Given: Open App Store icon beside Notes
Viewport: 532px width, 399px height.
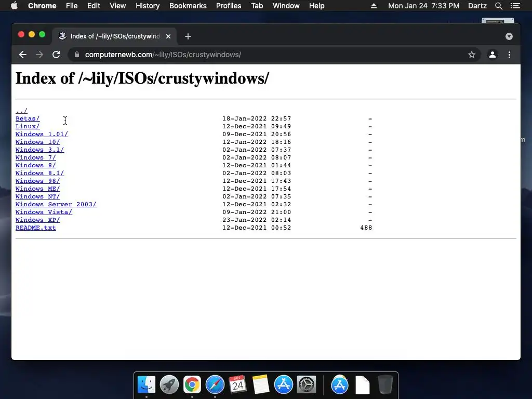Looking at the screenshot, I should 283,385.
